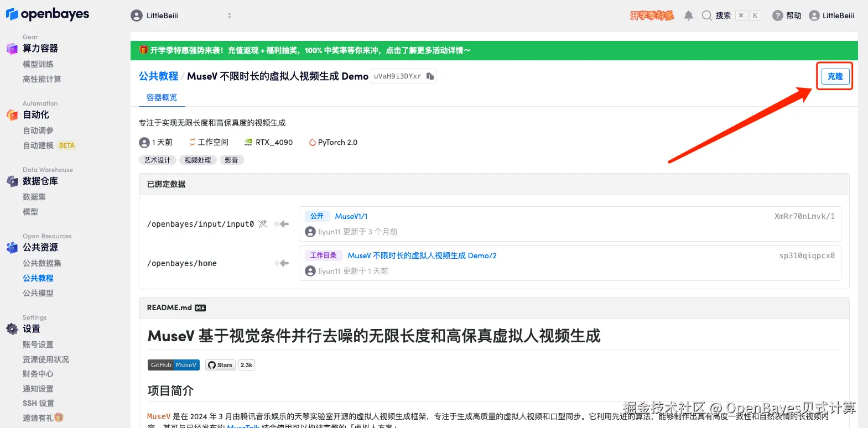
Task: Click the 工作目录 badge
Action: coord(323,255)
